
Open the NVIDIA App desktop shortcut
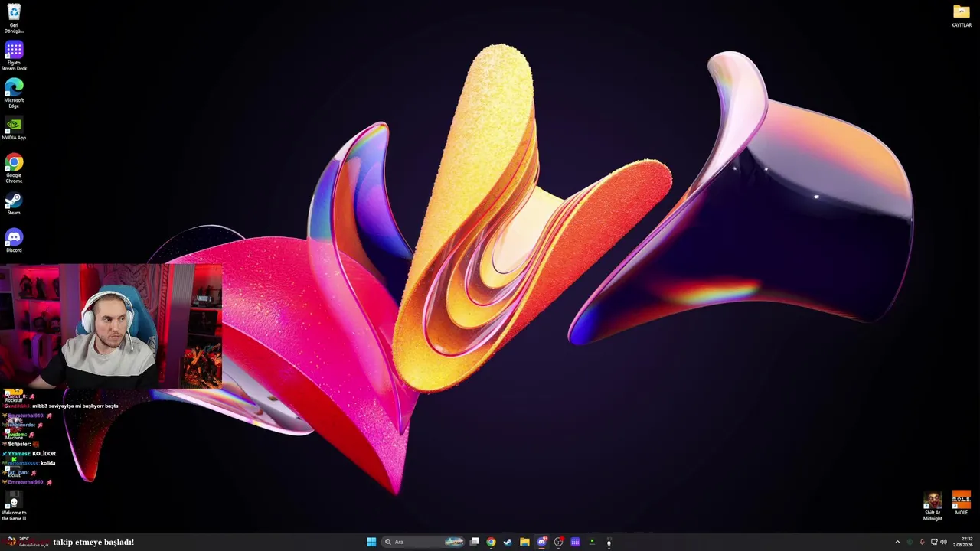tap(14, 129)
